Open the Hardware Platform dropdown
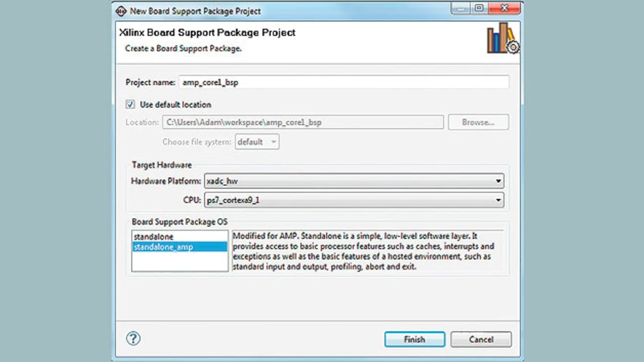The width and height of the screenshot is (644, 362). pos(354,181)
